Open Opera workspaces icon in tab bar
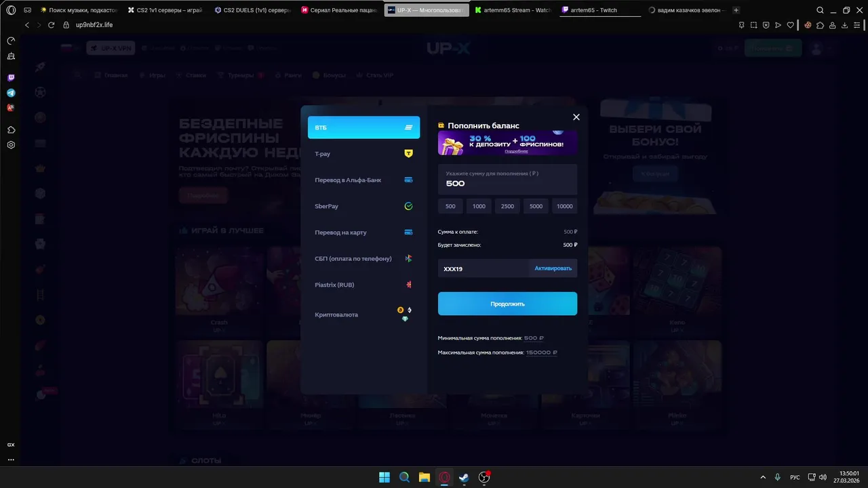 tap(28, 10)
